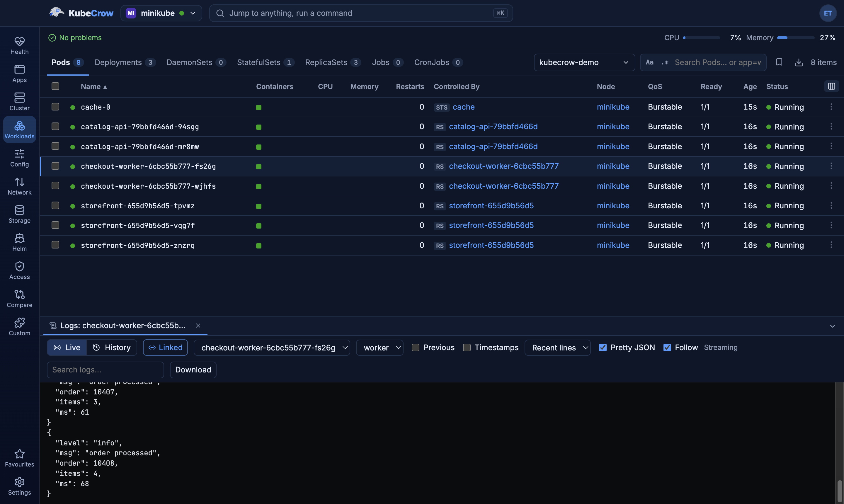Open Favourites in the sidebar
This screenshot has width=844, height=504.
pyautogui.click(x=19, y=458)
